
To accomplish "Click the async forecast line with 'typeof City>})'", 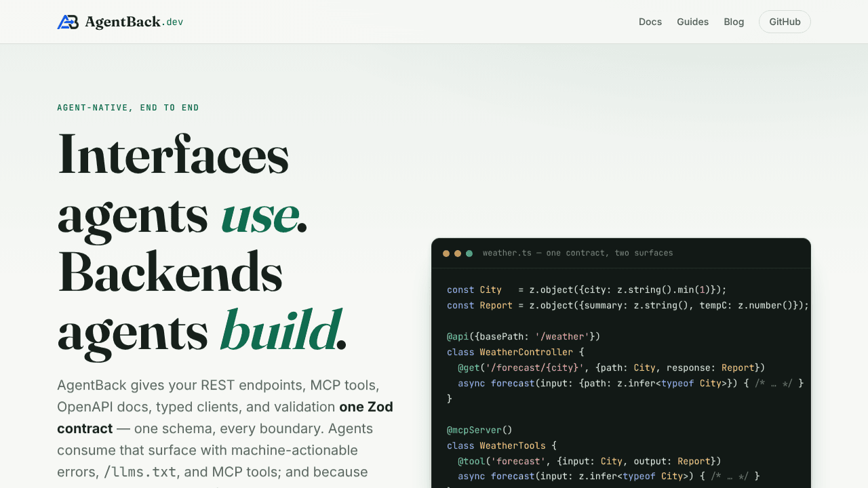I will coord(631,383).
